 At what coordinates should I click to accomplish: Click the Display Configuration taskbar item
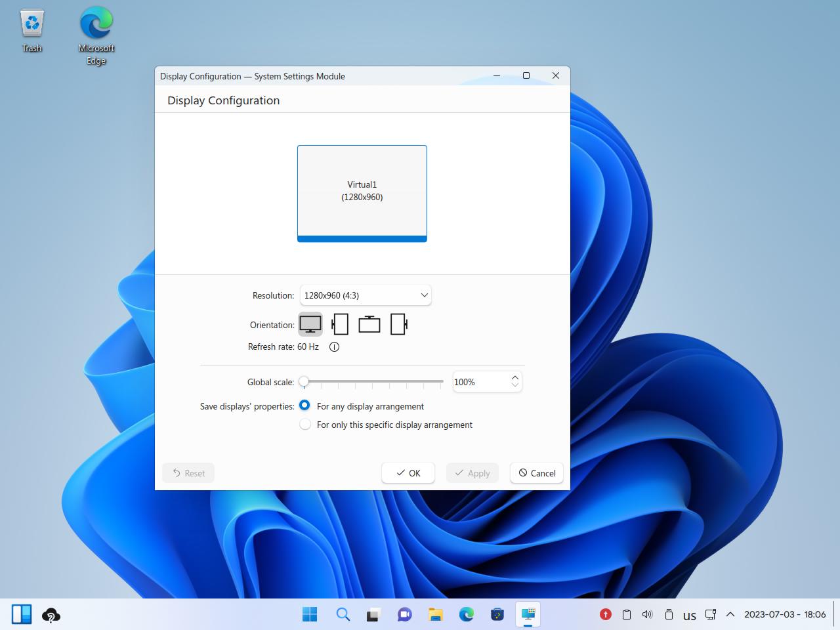pos(528,614)
